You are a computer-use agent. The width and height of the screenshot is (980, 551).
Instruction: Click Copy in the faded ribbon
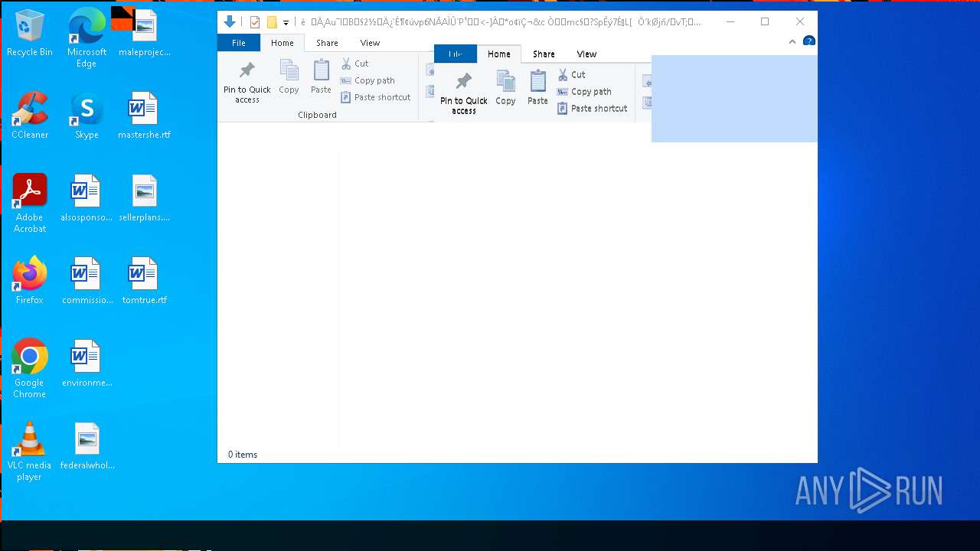(x=289, y=77)
